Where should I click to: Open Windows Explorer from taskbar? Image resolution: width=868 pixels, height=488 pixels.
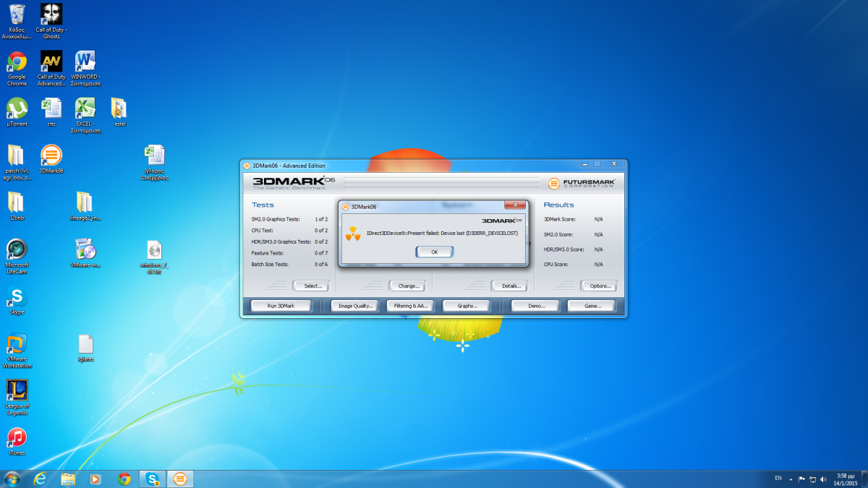pos(68,479)
